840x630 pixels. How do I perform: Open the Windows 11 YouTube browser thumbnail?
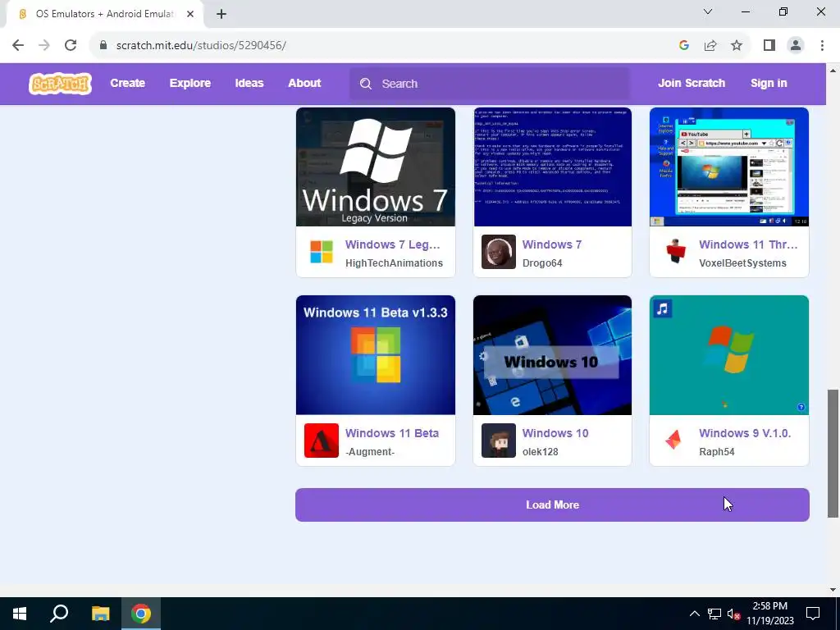point(729,167)
